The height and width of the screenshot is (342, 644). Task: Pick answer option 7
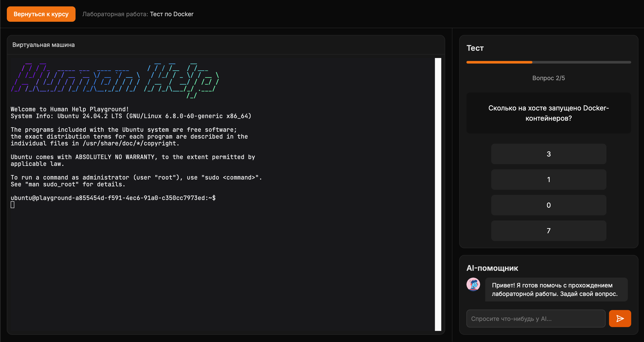tap(548, 230)
